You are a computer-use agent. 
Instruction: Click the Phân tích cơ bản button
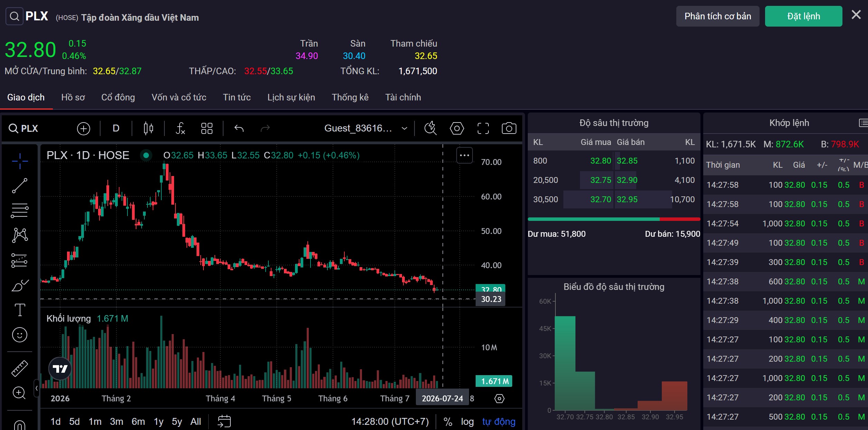tap(717, 16)
